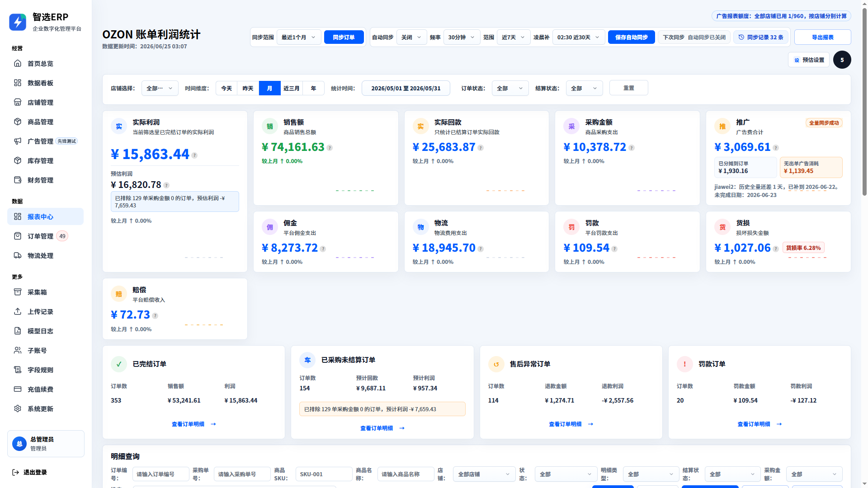Open the 明细类型 dropdown in 明细查询

(x=651, y=474)
